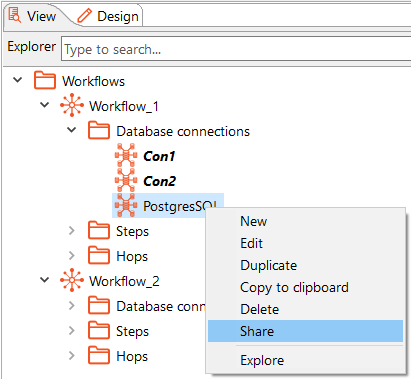Expand the Hops folder under Workflow_2

click(x=72, y=356)
